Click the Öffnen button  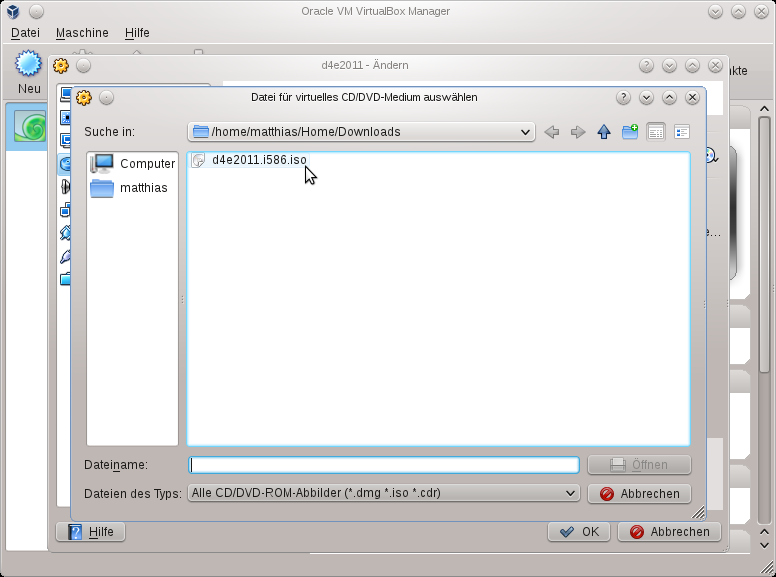[x=639, y=465]
